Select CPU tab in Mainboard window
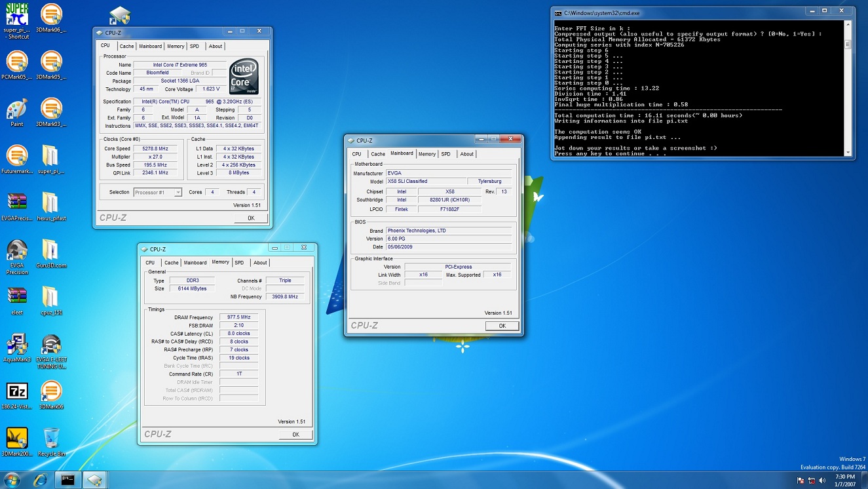The image size is (868, 489). (356, 154)
